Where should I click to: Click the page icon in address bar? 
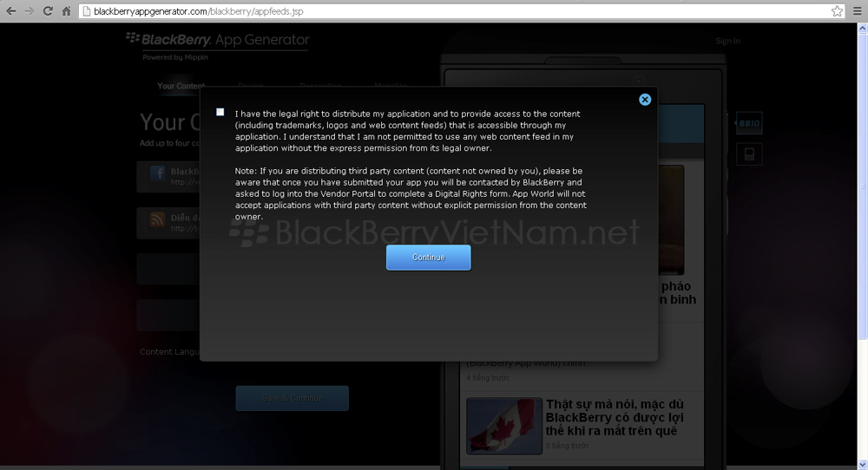tap(86, 11)
